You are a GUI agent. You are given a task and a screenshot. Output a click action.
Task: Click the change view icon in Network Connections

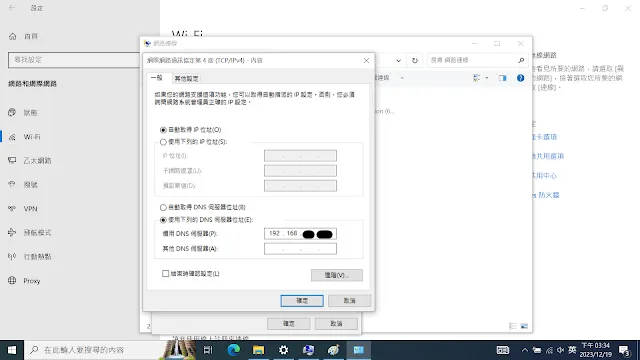[x=476, y=78]
